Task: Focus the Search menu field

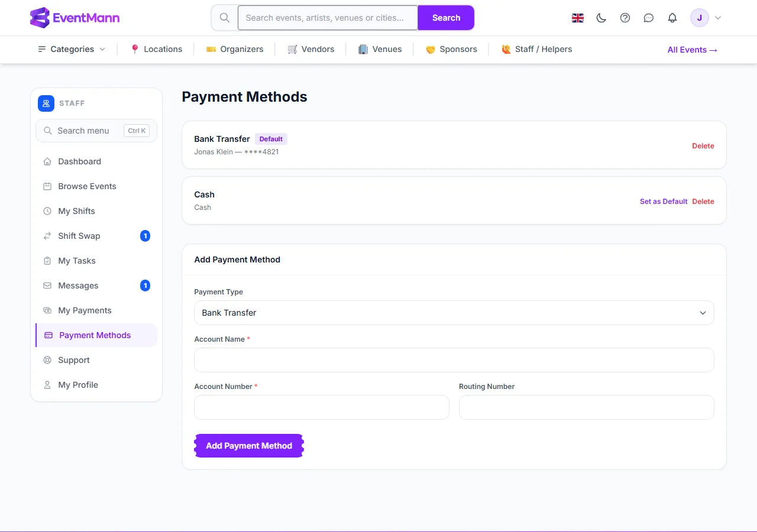Action: pos(96,131)
